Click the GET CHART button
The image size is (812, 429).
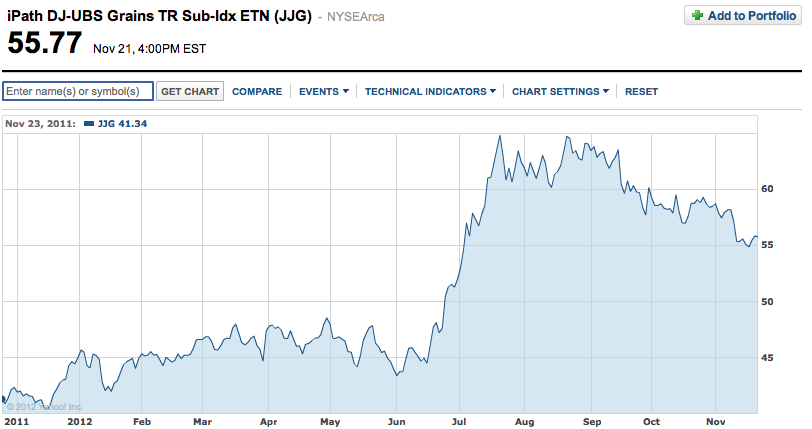click(190, 91)
